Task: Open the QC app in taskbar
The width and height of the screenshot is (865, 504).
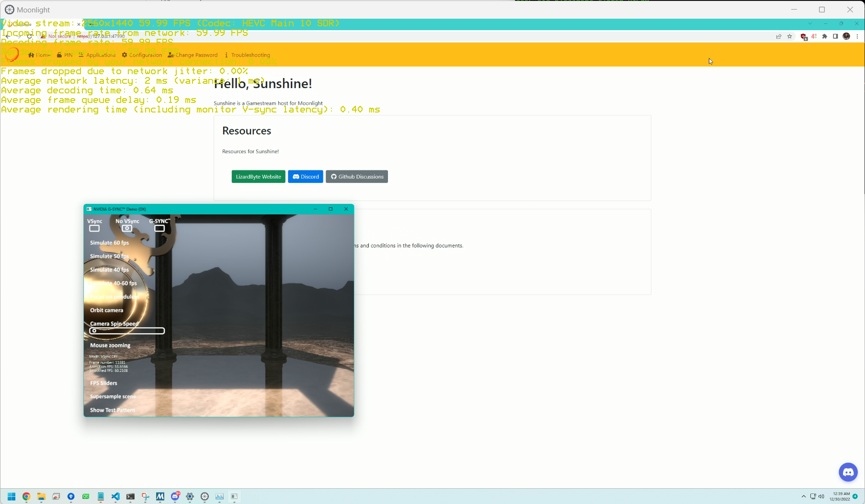Action: coord(86,496)
